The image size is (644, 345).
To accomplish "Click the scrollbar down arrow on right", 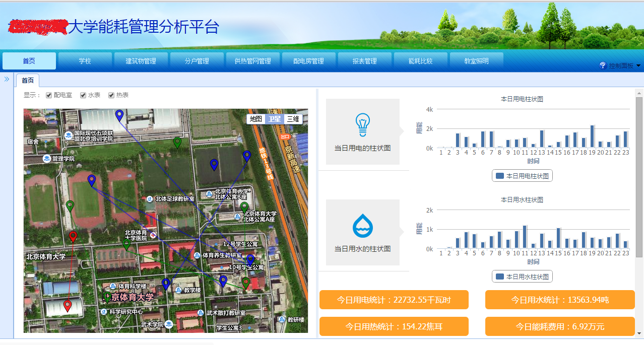I will (639, 333).
